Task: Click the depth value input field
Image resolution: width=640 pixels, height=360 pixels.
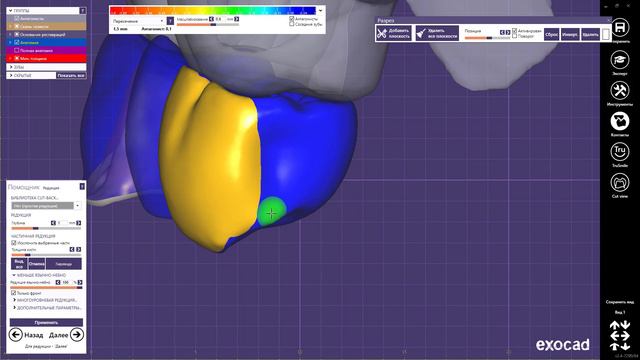Action: click(x=62, y=223)
